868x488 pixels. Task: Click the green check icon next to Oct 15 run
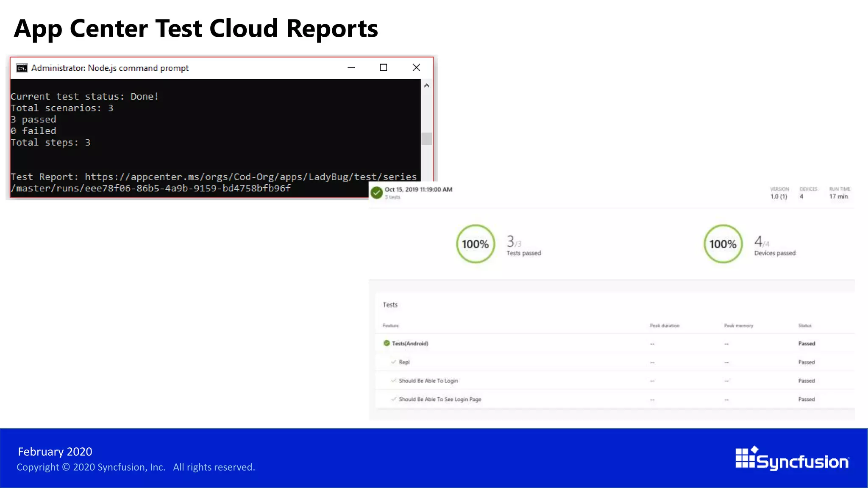(376, 193)
